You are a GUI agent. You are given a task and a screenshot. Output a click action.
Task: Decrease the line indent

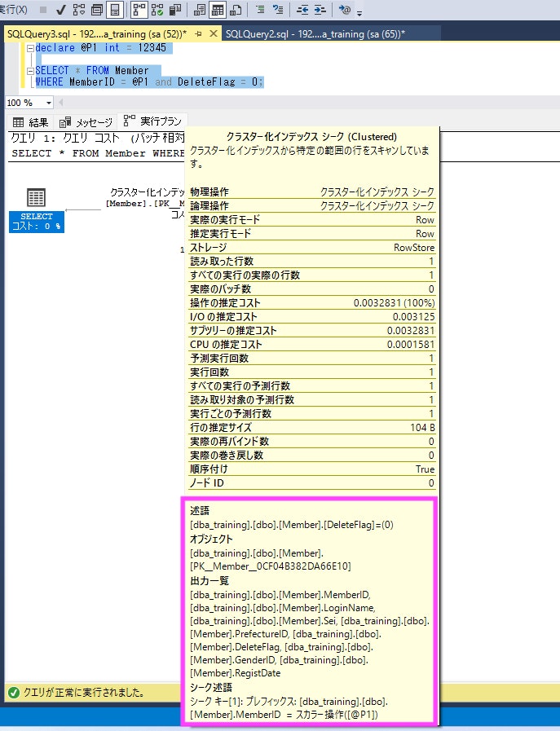302,9
